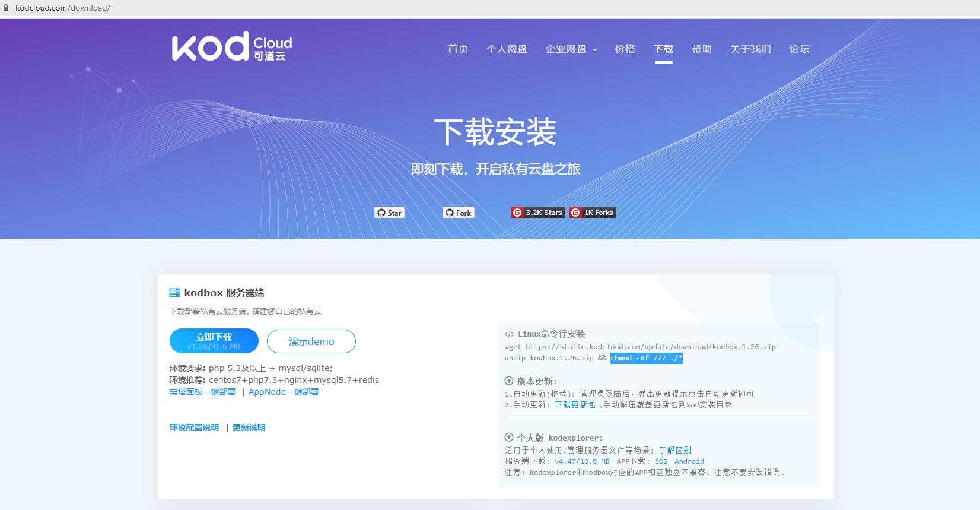Click the KodCloud logo

tap(232, 47)
